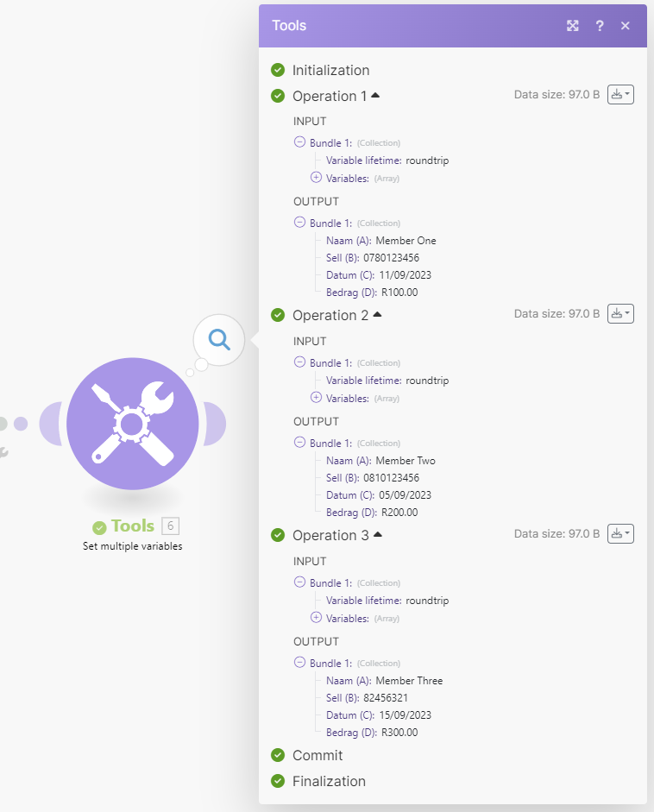Select the Commit step

pyautogui.click(x=317, y=755)
